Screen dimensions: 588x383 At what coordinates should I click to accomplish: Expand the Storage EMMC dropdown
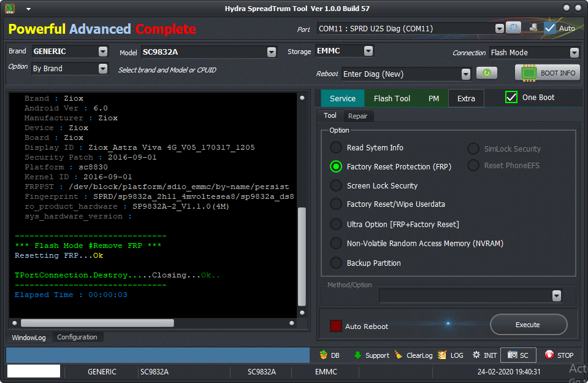[x=368, y=51]
